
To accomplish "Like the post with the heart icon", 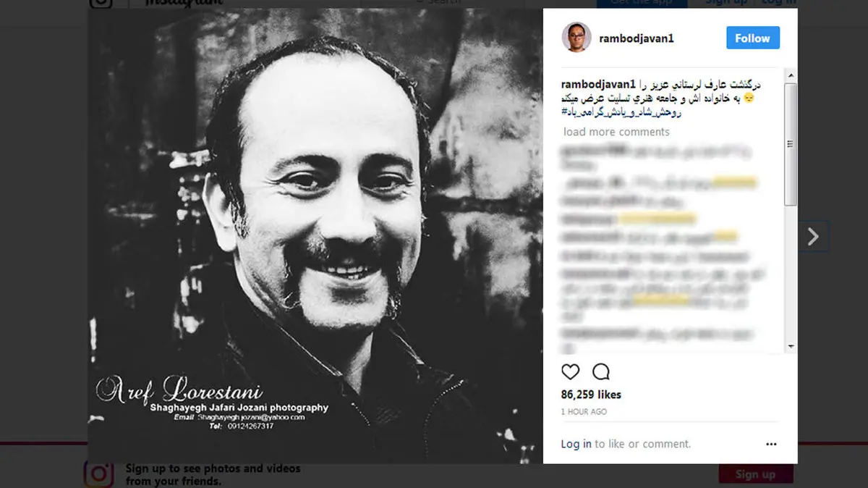I will 571,372.
